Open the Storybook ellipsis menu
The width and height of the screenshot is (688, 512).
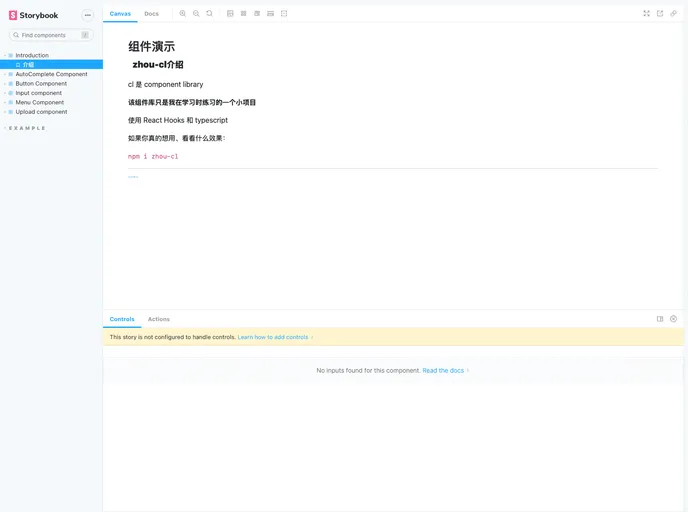pos(88,15)
